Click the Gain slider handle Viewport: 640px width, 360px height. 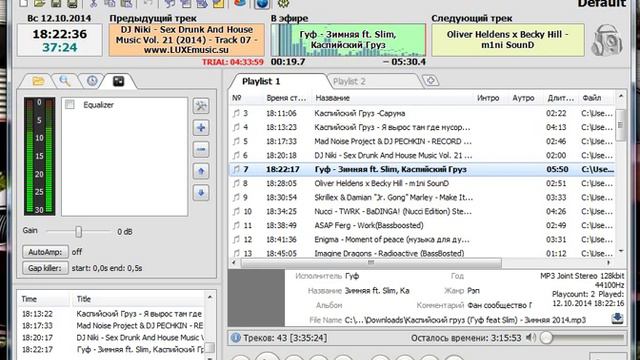[x=78, y=231]
